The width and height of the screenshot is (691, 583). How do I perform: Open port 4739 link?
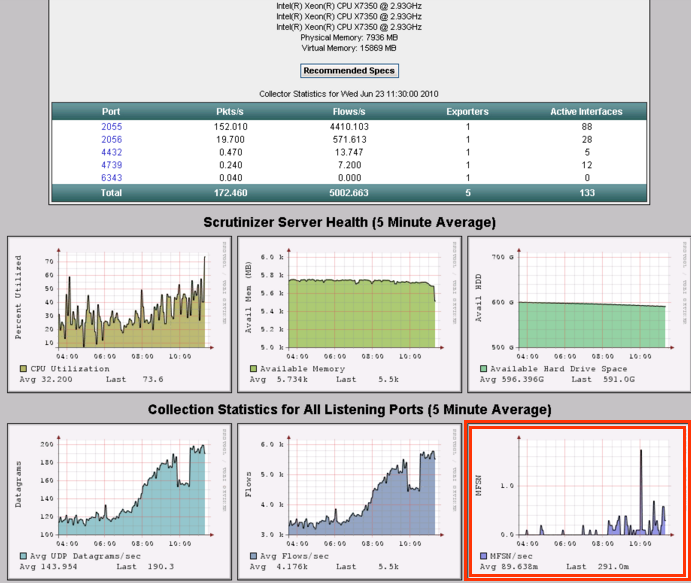point(111,165)
